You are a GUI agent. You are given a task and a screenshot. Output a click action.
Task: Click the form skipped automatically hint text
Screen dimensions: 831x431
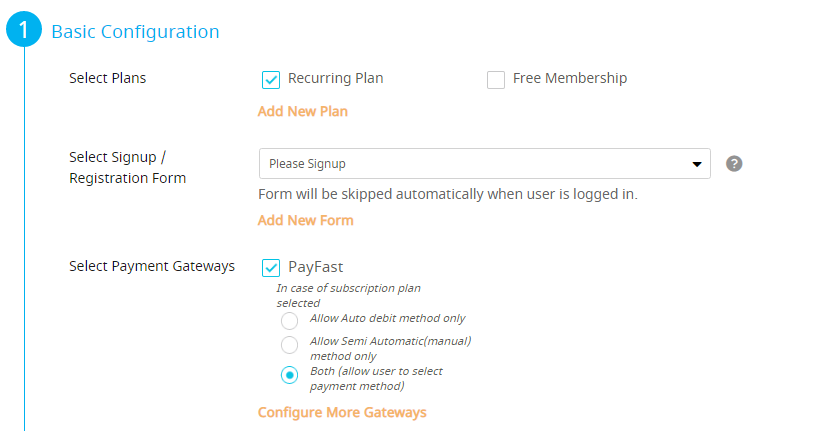(448, 194)
